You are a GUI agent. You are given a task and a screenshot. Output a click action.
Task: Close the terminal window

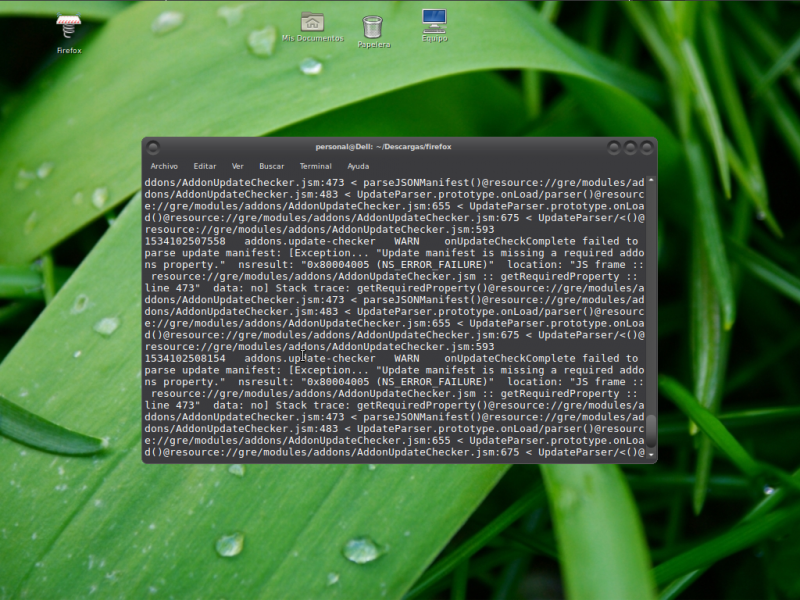(x=646, y=147)
